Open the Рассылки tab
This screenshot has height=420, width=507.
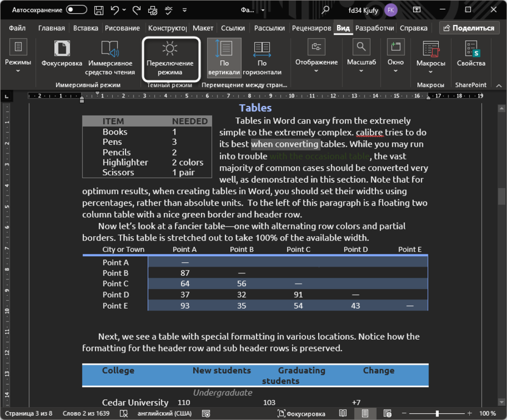click(x=269, y=28)
